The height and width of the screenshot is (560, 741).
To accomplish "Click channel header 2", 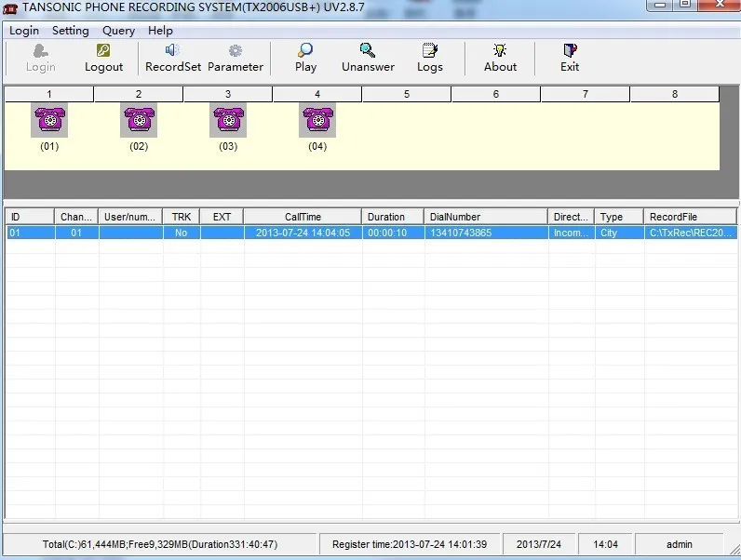I will pos(139,94).
